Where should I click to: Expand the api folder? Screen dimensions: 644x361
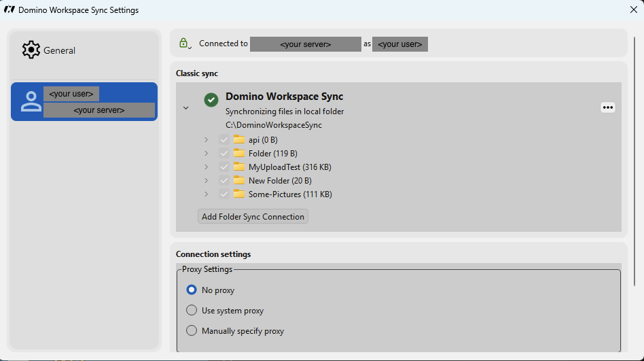click(207, 140)
